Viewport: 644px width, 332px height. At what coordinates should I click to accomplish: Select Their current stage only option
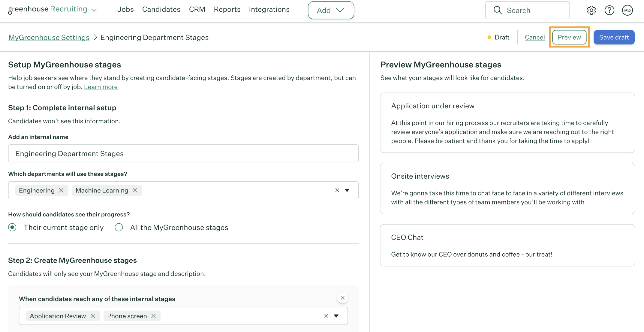12,228
